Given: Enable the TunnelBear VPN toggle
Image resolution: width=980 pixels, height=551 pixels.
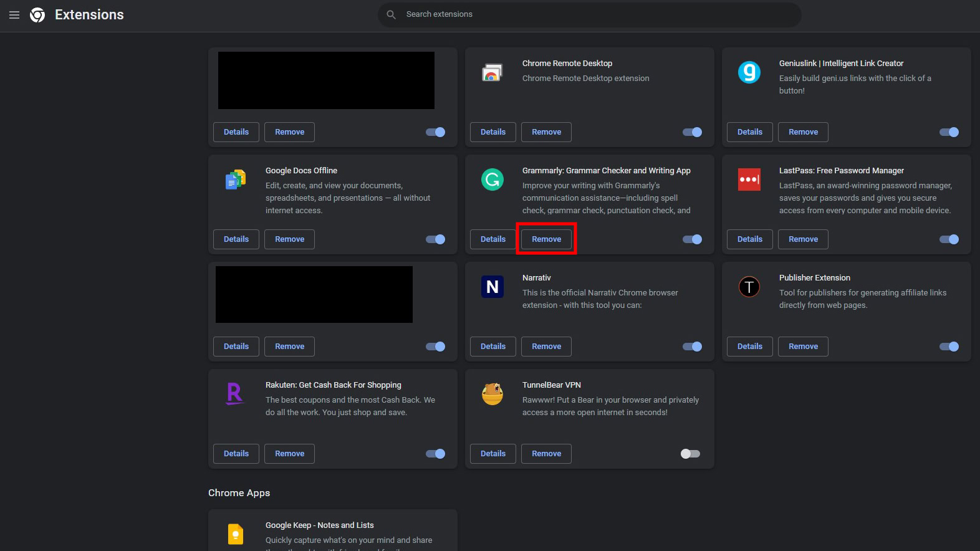Looking at the screenshot, I should pos(691,454).
